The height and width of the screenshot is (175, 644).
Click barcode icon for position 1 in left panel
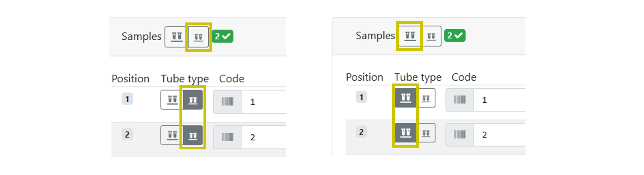(227, 102)
